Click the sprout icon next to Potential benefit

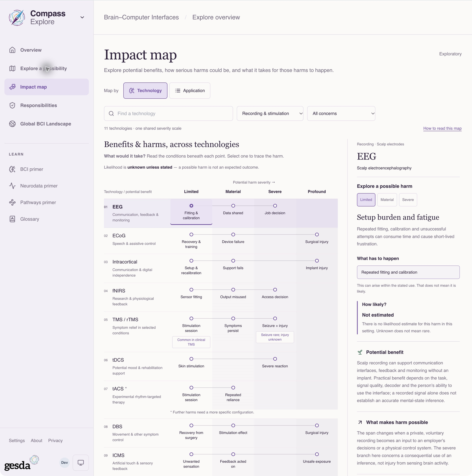click(360, 352)
